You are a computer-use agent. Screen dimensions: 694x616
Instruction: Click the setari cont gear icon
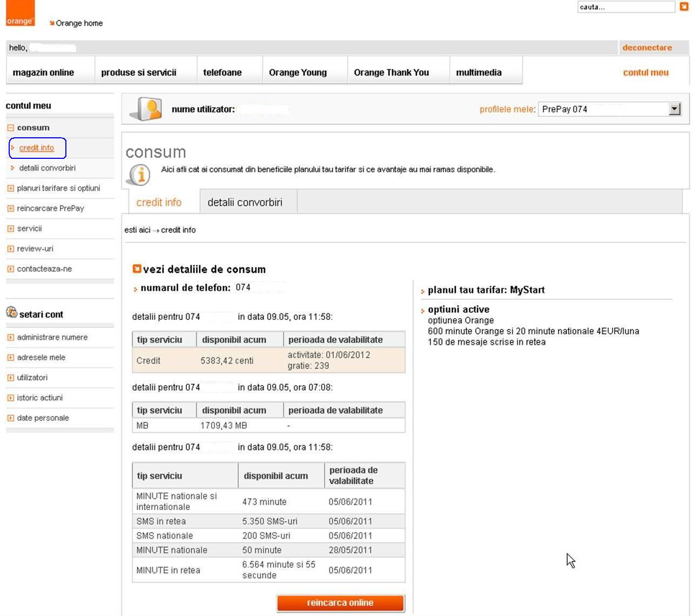pyautogui.click(x=11, y=312)
